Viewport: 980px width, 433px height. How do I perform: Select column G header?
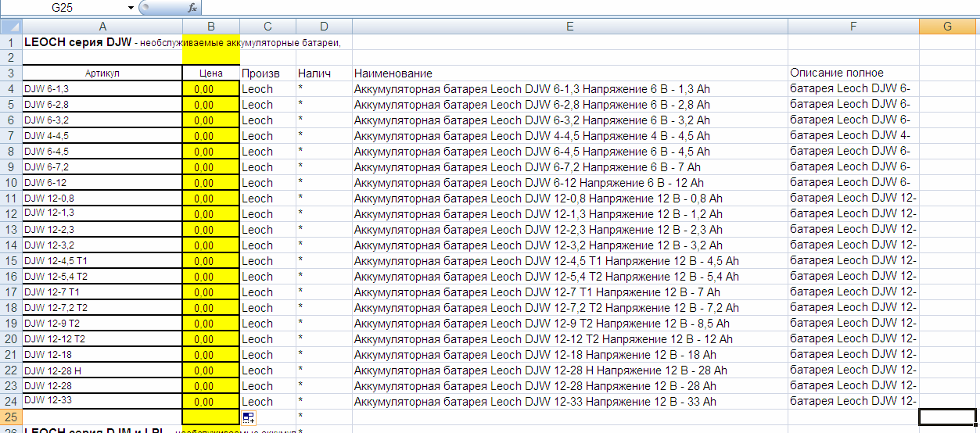point(947,27)
